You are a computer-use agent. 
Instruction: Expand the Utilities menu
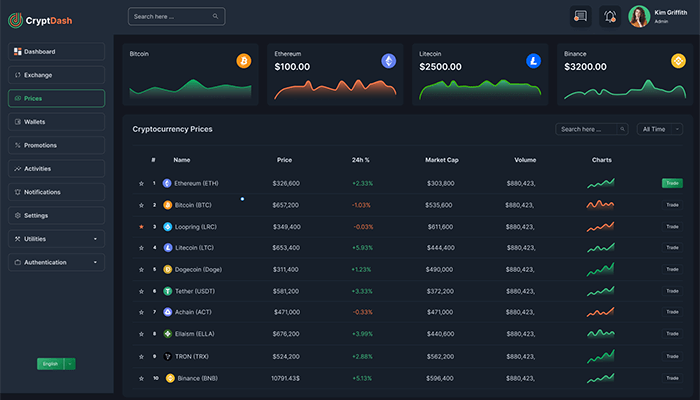click(x=56, y=239)
